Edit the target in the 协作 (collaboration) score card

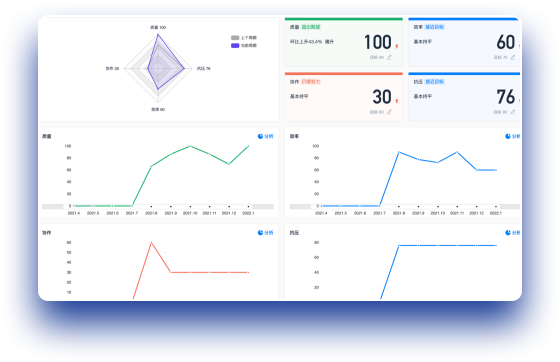pos(389,112)
